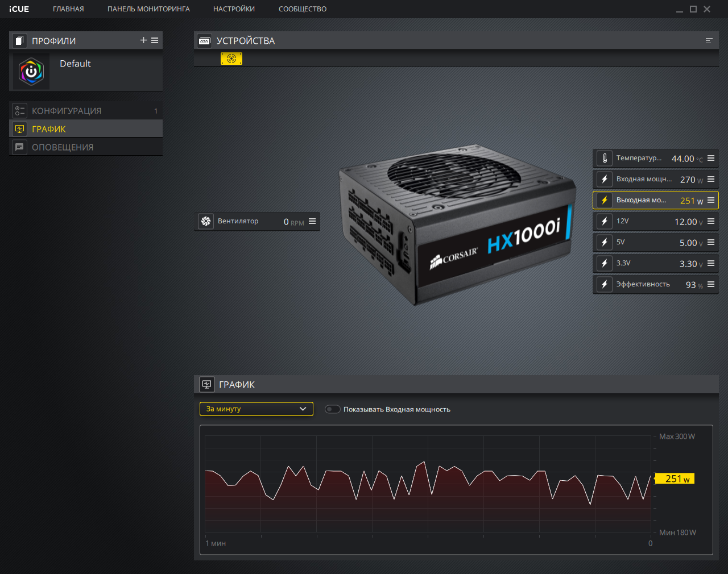Click the Температура thermometer icon
The image size is (728, 574).
[x=605, y=158]
